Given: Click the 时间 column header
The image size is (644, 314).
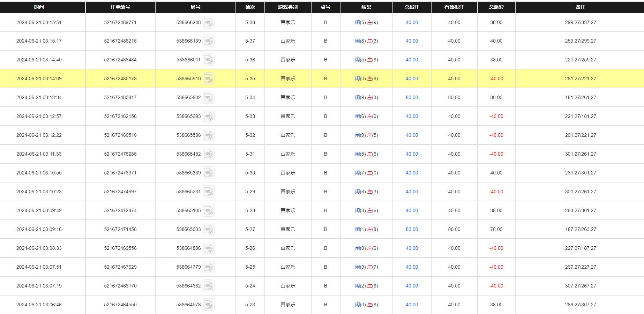Looking at the screenshot, I should coord(38,7).
